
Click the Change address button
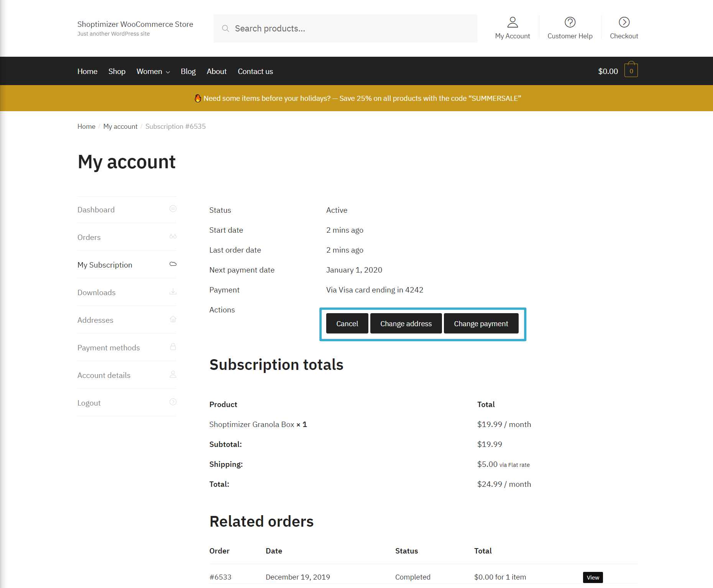pos(406,324)
